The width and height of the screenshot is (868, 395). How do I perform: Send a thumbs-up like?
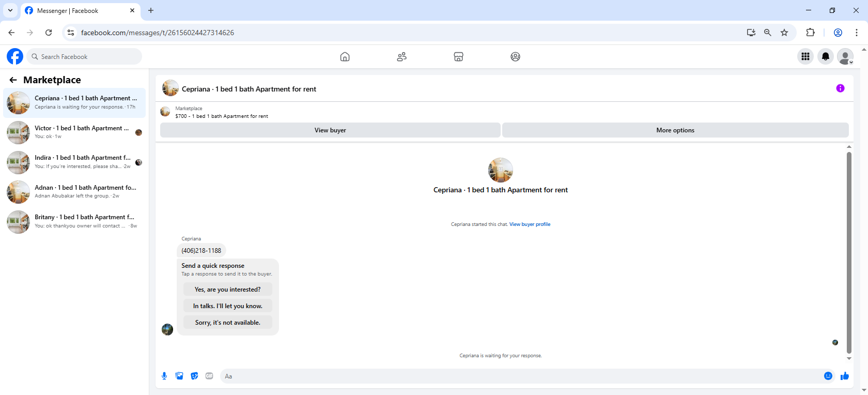coord(845,376)
